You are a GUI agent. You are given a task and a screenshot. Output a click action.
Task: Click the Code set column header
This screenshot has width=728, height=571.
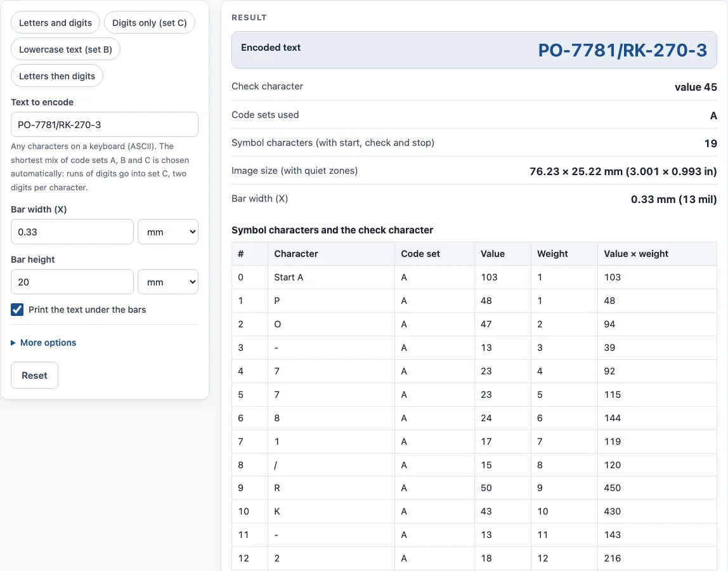click(420, 254)
